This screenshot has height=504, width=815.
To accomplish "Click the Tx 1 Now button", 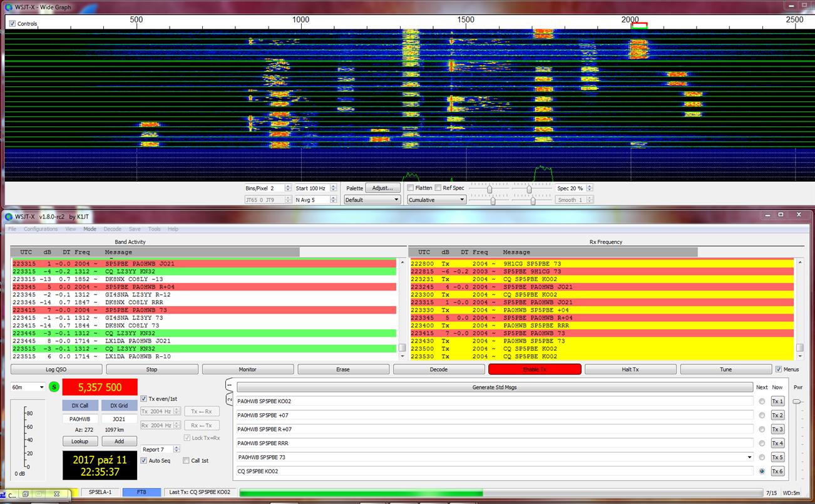I will tap(777, 401).
